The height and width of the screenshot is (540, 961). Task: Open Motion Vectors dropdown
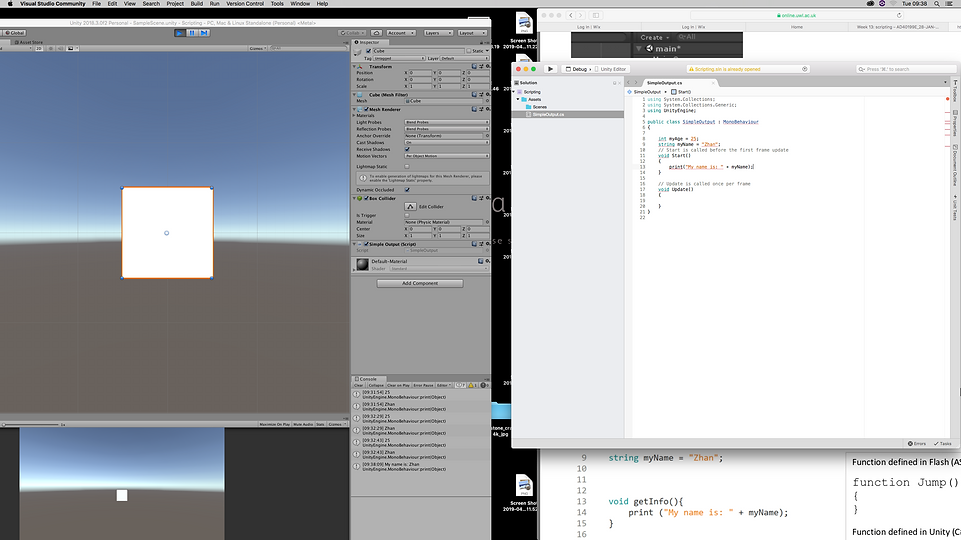coord(446,156)
